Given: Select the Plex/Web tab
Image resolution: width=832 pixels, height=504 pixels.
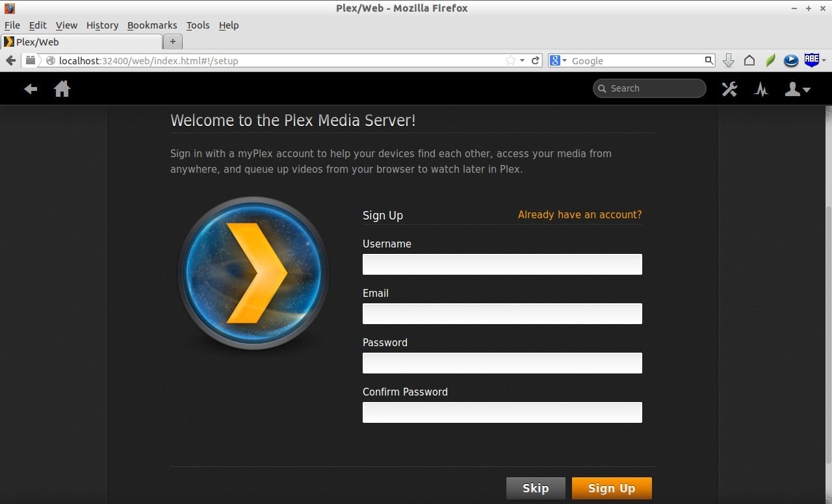Looking at the screenshot, I should tap(81, 42).
